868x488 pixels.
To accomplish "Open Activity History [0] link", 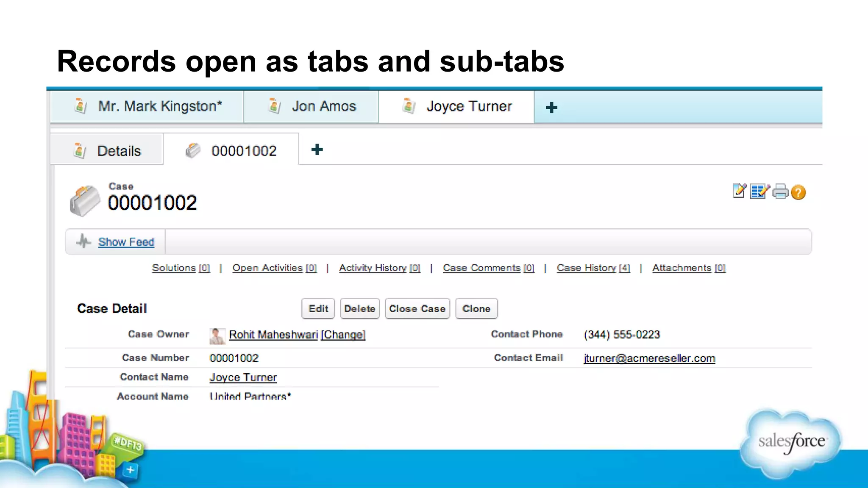I will [380, 268].
